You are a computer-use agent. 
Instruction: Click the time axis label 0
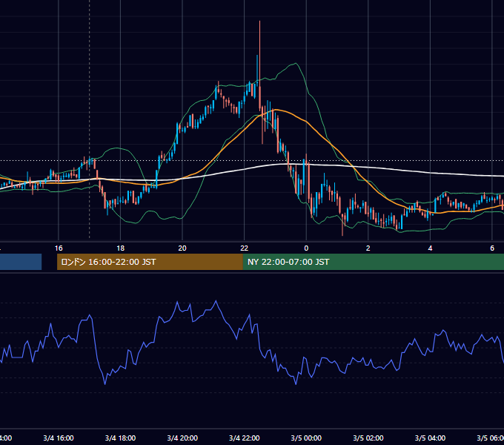pos(306,248)
